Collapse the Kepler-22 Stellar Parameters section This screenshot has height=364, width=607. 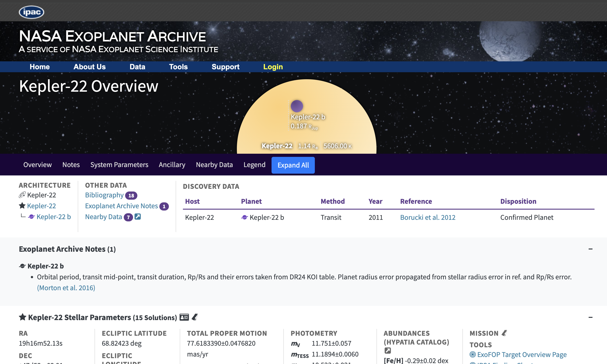(x=590, y=317)
